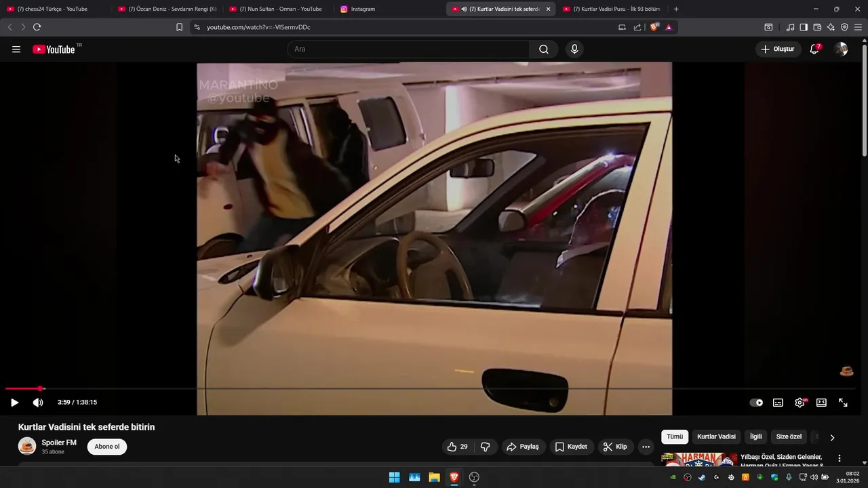This screenshot has height=488, width=868.
Task: Select the Kurtlar Vadisi filter chip
Action: 716,436
